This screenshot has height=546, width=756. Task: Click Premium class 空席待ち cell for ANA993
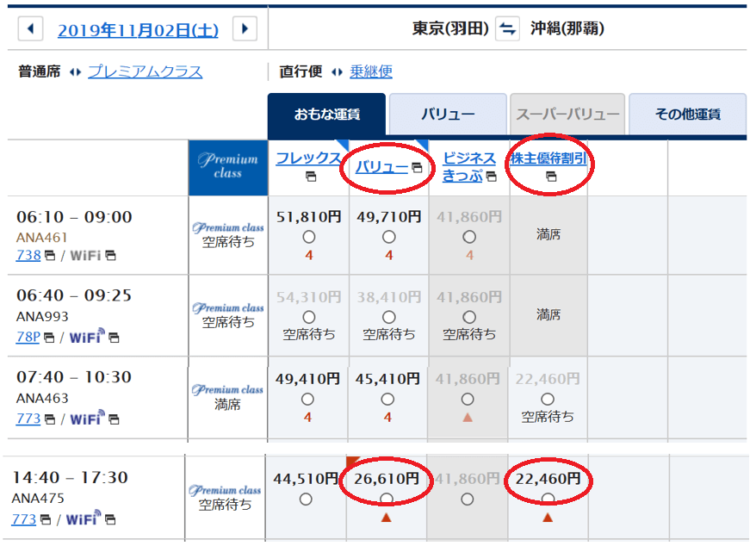point(228,315)
